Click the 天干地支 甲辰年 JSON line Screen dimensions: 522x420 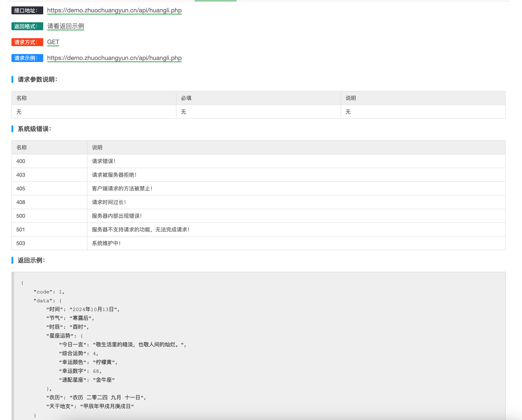click(x=90, y=406)
